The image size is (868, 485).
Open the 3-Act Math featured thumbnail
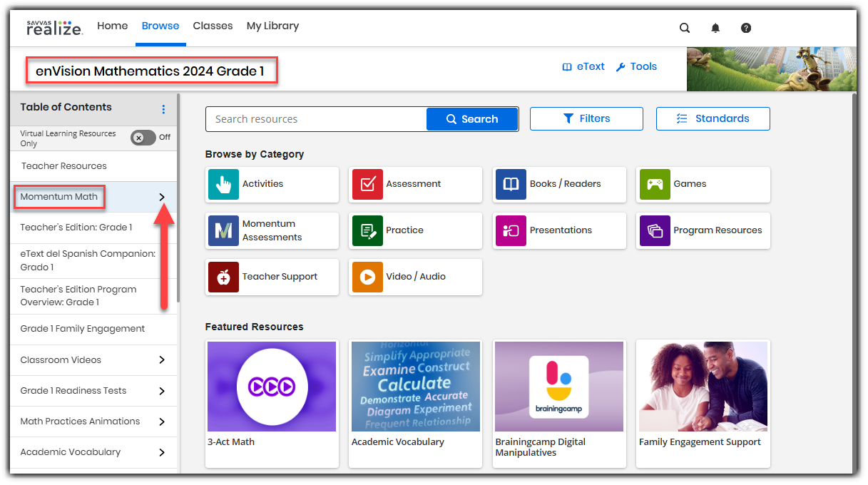272,387
